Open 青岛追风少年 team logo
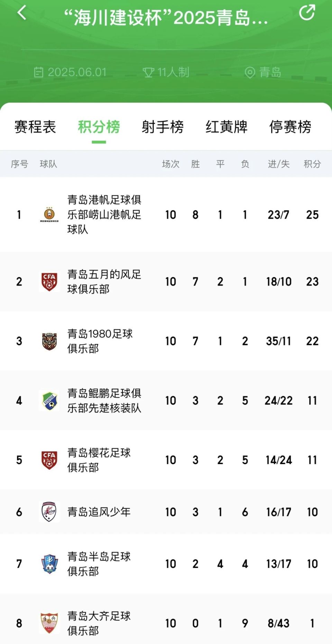This screenshot has height=644, width=332. point(49,512)
